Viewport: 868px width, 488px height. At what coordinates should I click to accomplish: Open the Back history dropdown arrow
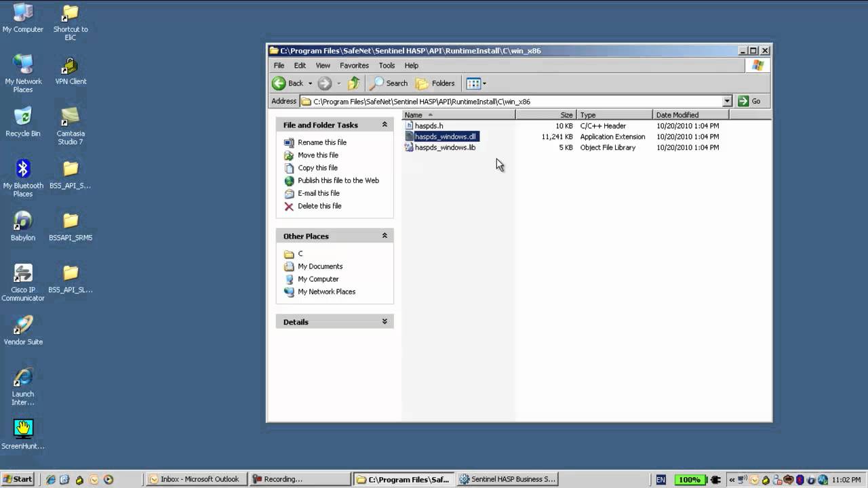coord(310,83)
